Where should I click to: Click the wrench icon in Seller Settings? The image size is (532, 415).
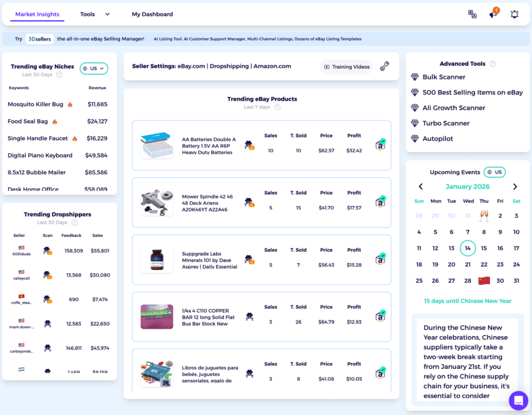384,66
